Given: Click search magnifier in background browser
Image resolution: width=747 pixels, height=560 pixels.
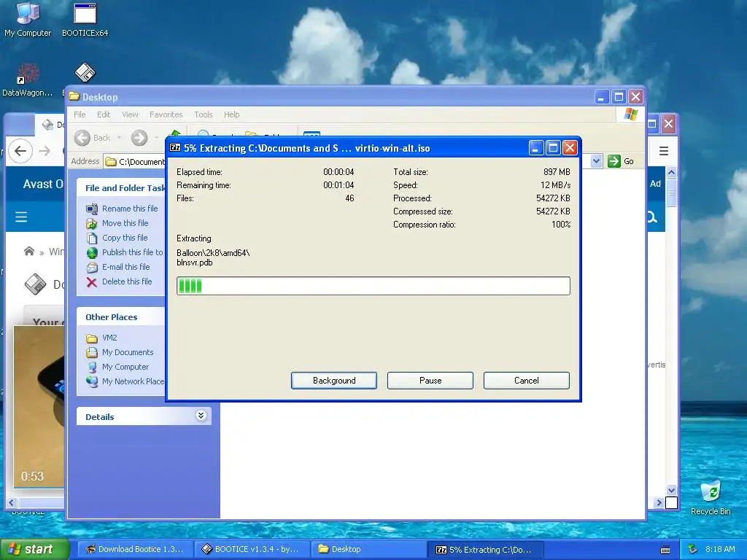Looking at the screenshot, I should pyautogui.click(x=652, y=217).
